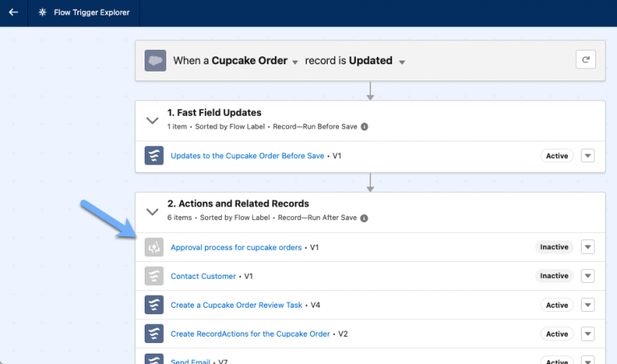Open actions menu for Approval process flow
Screen dimensions: 617x364
tap(587, 247)
